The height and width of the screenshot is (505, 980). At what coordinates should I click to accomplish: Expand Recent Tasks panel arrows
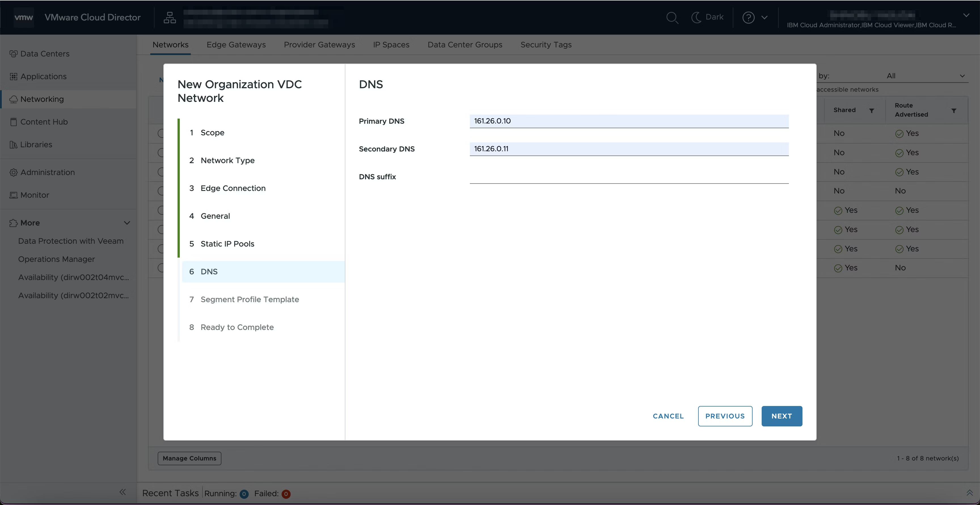[969, 493]
